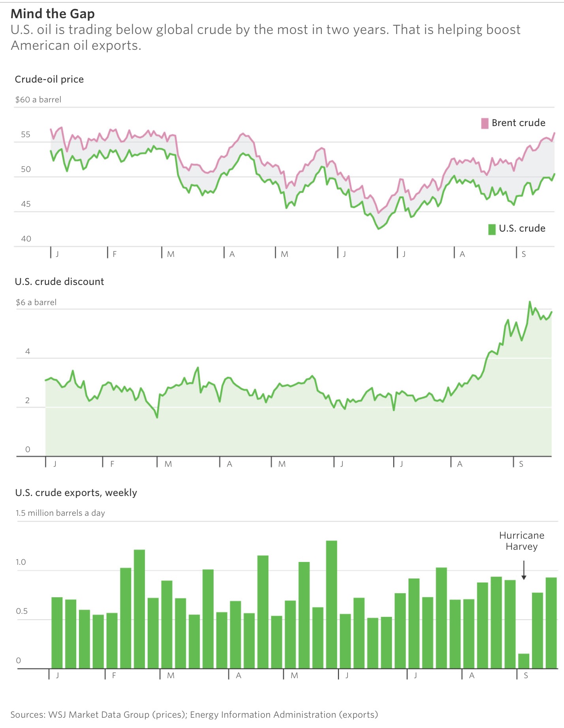Click the Crude-oil price chart title
564x728 pixels.
coord(49,79)
